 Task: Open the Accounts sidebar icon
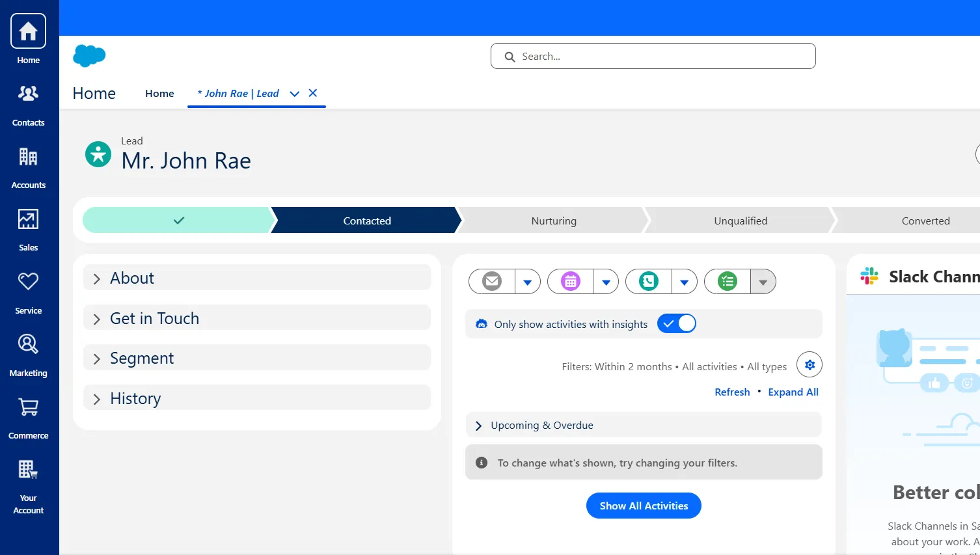[28, 168]
